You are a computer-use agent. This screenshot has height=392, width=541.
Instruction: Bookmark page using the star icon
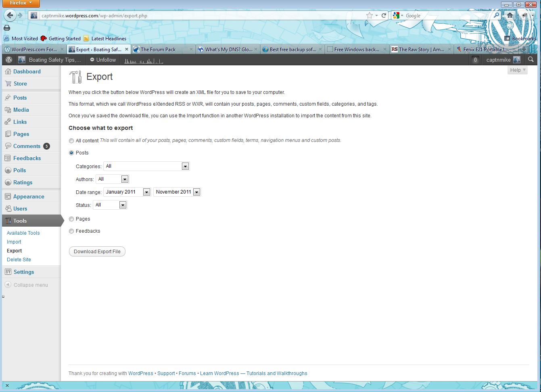(x=370, y=15)
